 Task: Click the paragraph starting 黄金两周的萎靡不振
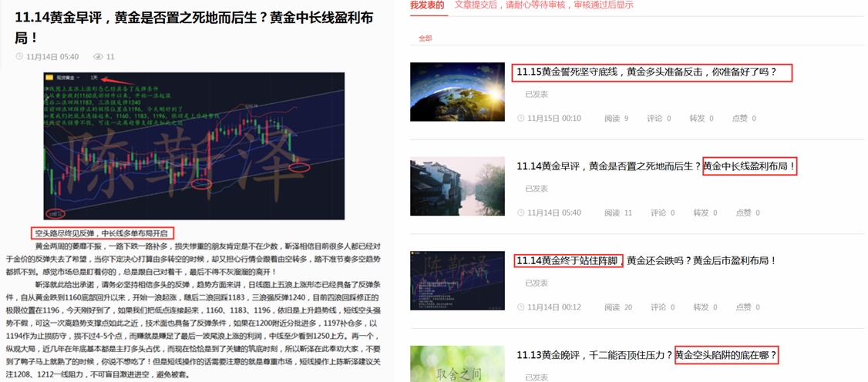(193, 258)
